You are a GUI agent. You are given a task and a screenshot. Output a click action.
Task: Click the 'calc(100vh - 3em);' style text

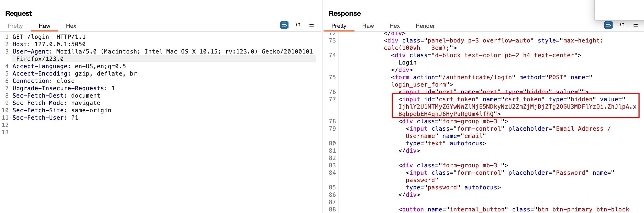point(417,48)
